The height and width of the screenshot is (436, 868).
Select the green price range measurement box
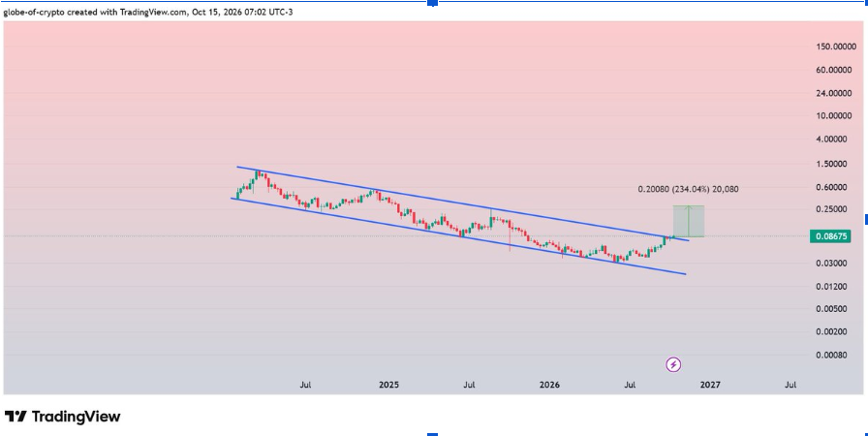688,221
